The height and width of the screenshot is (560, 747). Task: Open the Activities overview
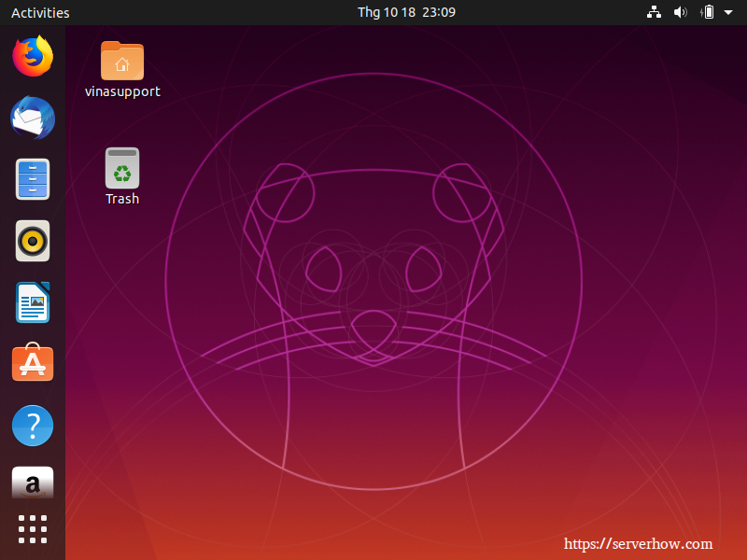(x=40, y=13)
